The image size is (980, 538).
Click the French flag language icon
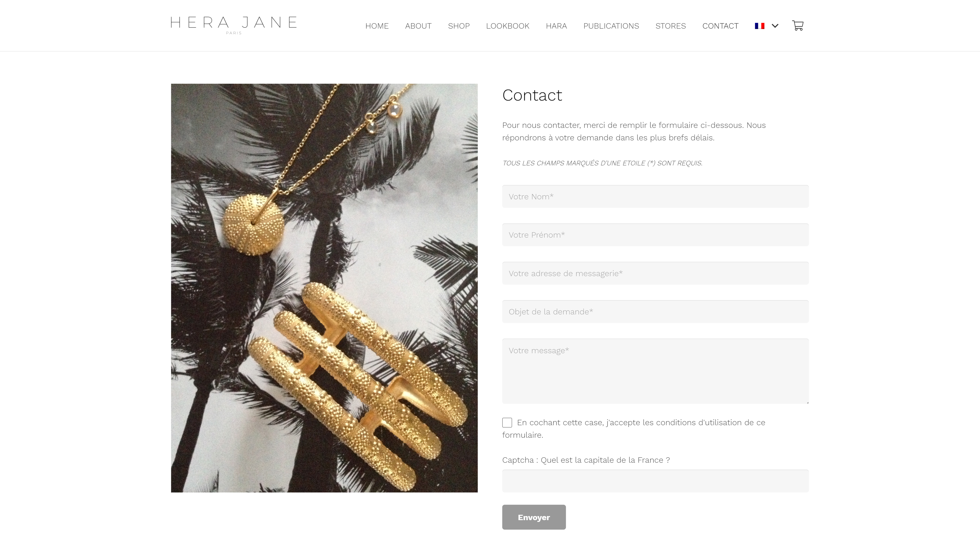click(x=759, y=26)
